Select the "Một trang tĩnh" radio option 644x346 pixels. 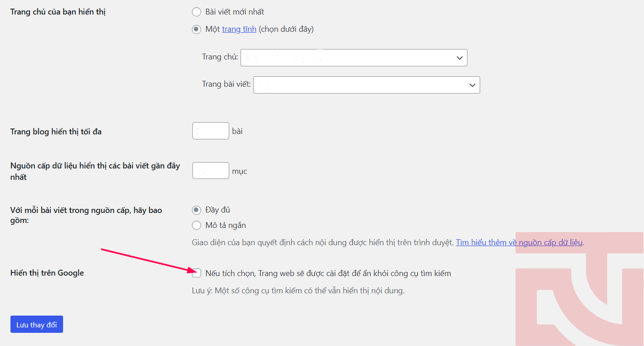tap(197, 29)
